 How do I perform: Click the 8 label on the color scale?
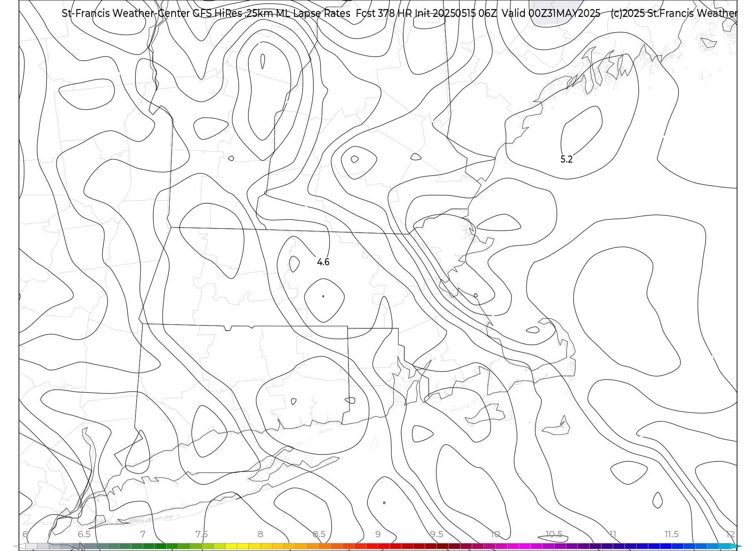(260, 534)
